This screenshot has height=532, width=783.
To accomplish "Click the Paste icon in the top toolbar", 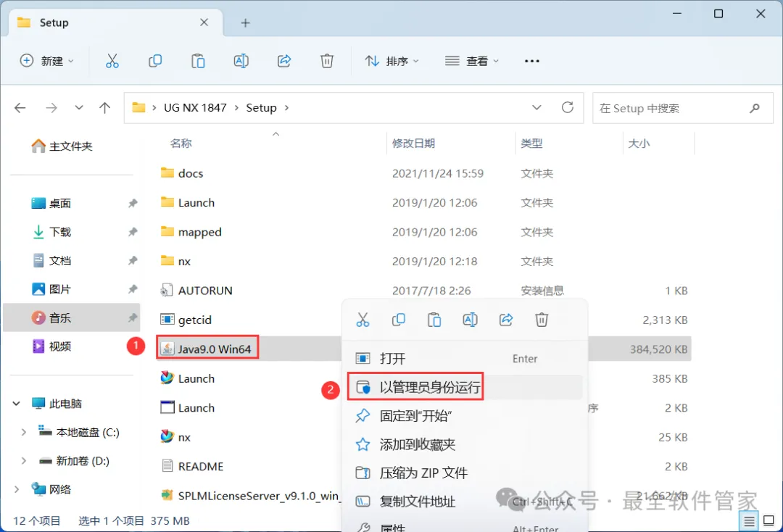I will point(198,61).
